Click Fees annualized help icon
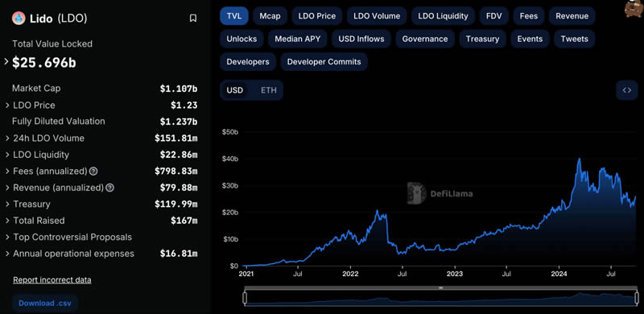 click(x=93, y=171)
